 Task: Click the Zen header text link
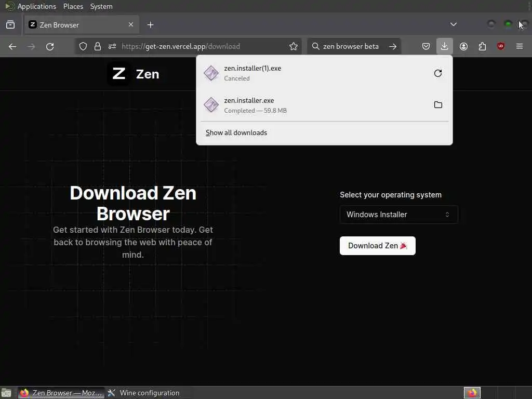tap(147, 74)
